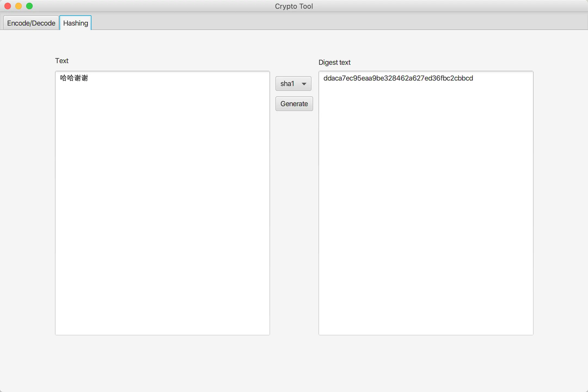Maximize window with the green button

[29, 6]
